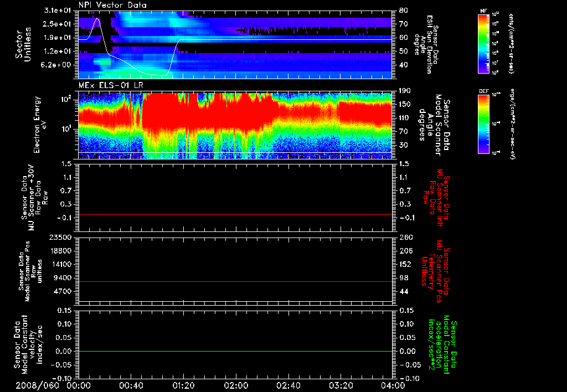This screenshot has height=392, width=567.
Task: Click the white sun elevation curve peak
Action: click(97, 18)
